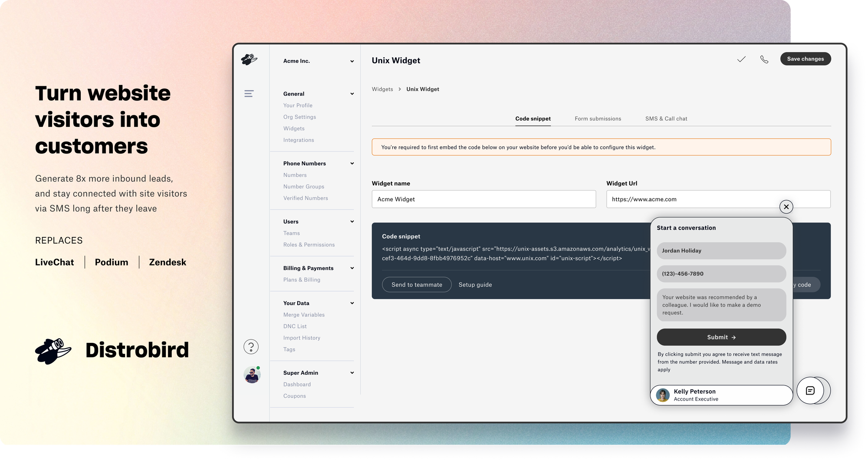Click the (123)-456-7890 phone field
This screenshot has width=868, height=461.
tap(721, 274)
